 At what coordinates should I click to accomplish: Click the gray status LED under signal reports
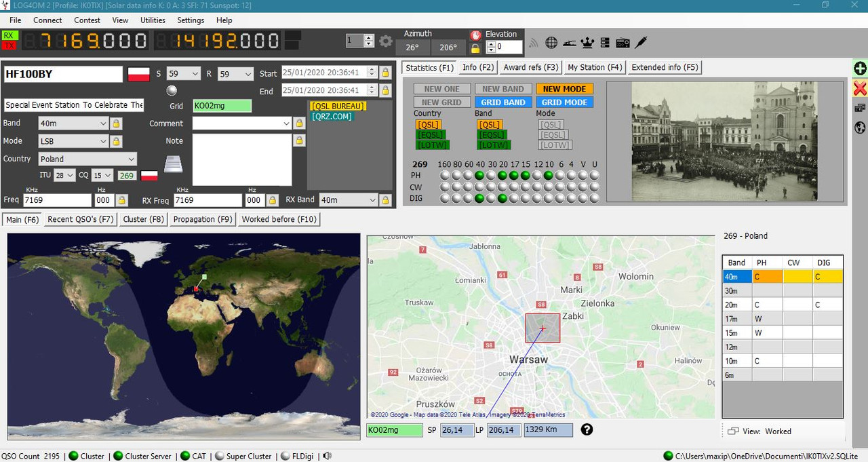[x=172, y=90]
